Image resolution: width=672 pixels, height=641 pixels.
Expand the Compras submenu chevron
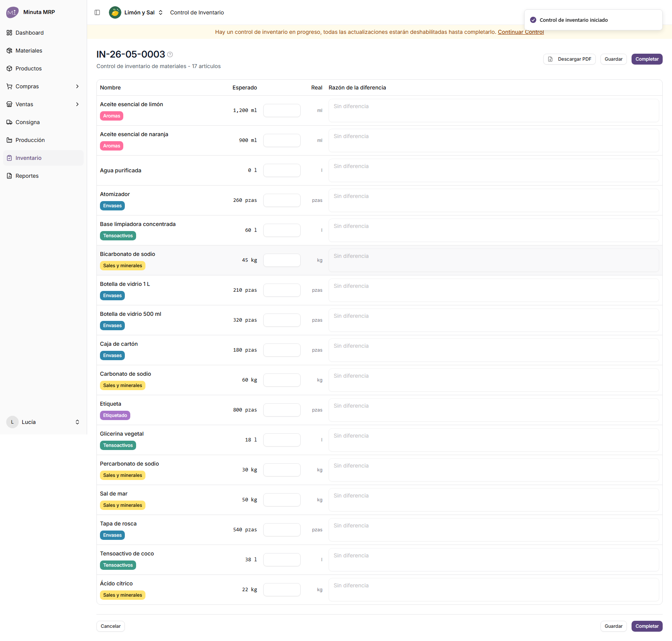point(77,86)
